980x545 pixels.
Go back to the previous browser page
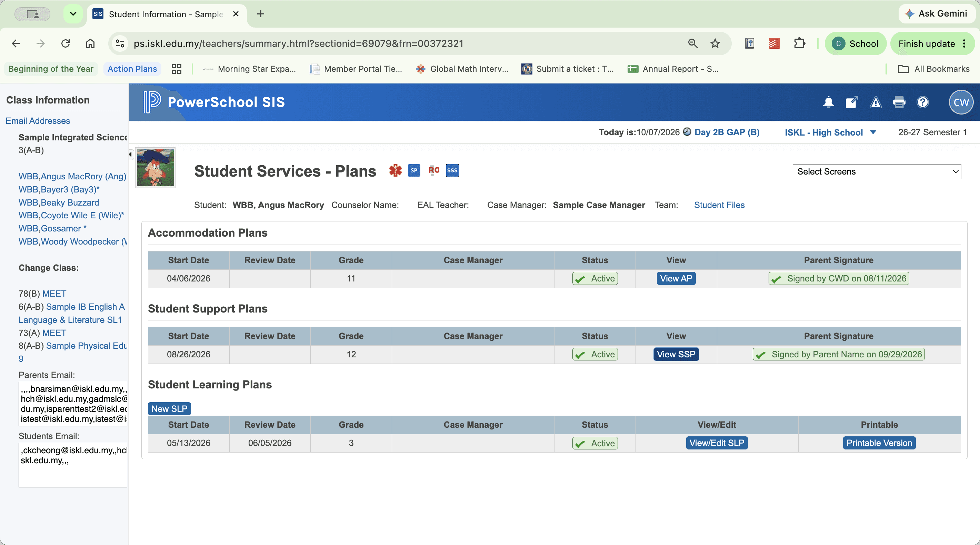pyautogui.click(x=16, y=43)
